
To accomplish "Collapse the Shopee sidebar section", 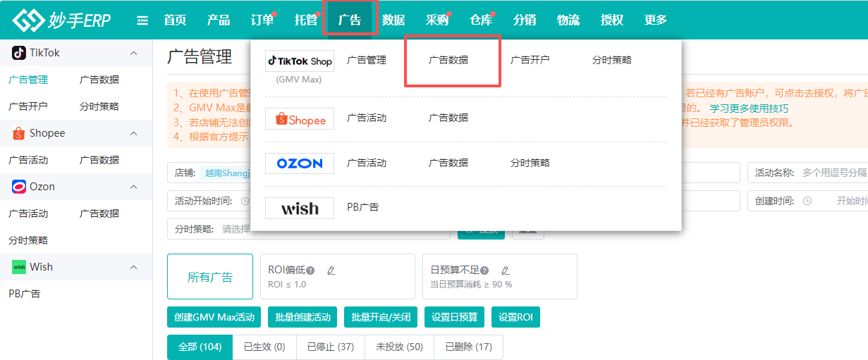I will [133, 133].
